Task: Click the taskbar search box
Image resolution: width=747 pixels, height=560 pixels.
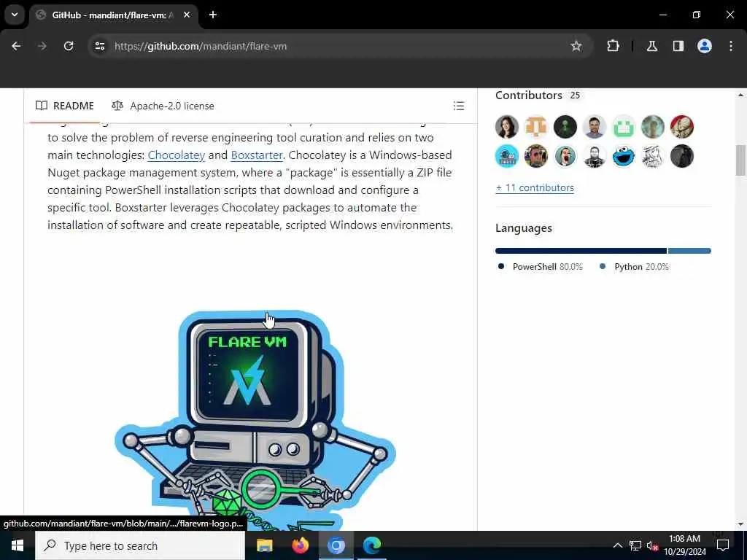Action: point(140,545)
